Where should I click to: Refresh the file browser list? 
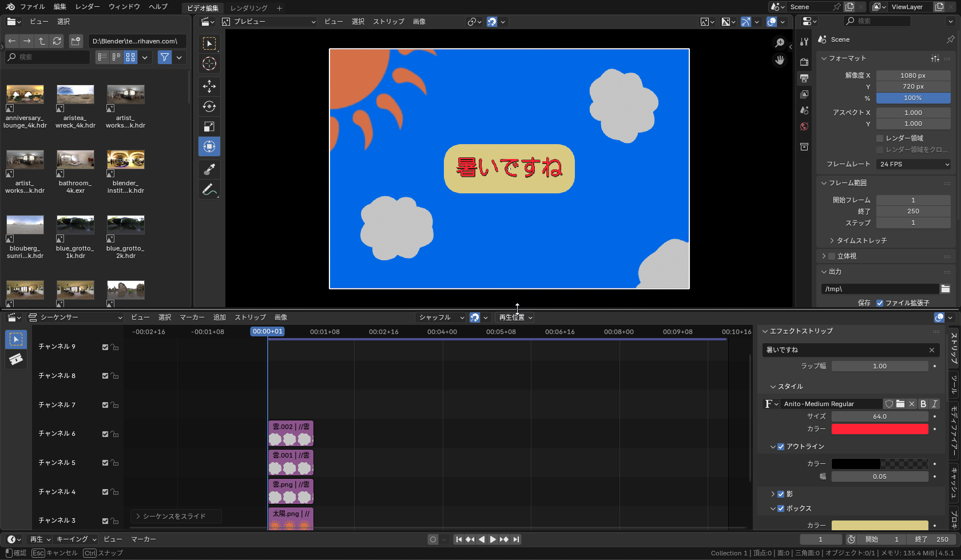point(57,41)
